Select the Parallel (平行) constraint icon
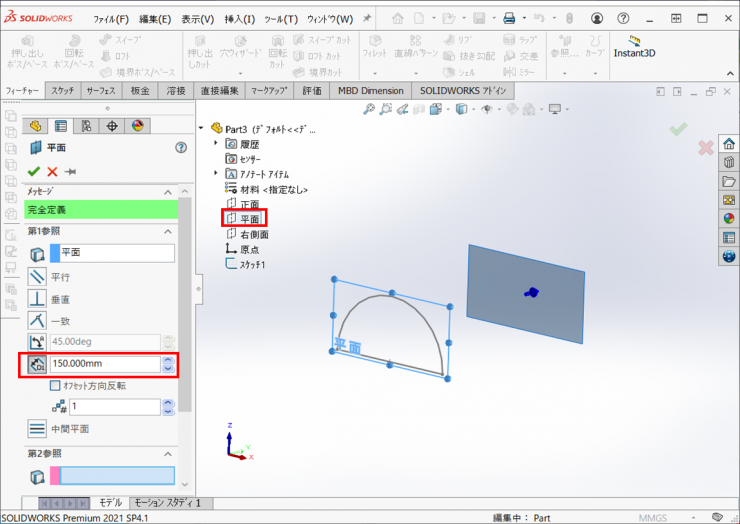 coord(37,277)
